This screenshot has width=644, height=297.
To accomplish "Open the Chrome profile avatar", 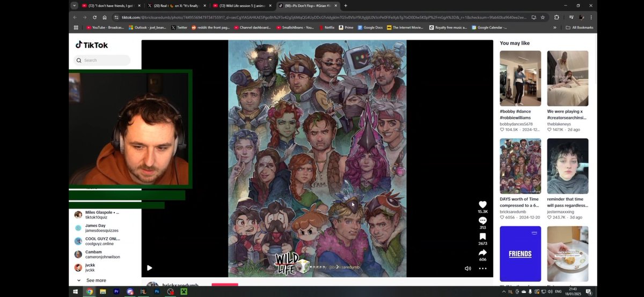I will [581, 17].
